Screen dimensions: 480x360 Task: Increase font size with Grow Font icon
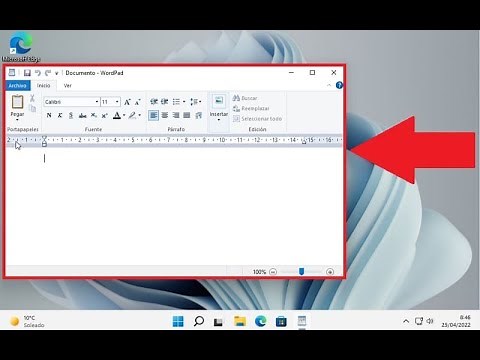click(x=127, y=102)
